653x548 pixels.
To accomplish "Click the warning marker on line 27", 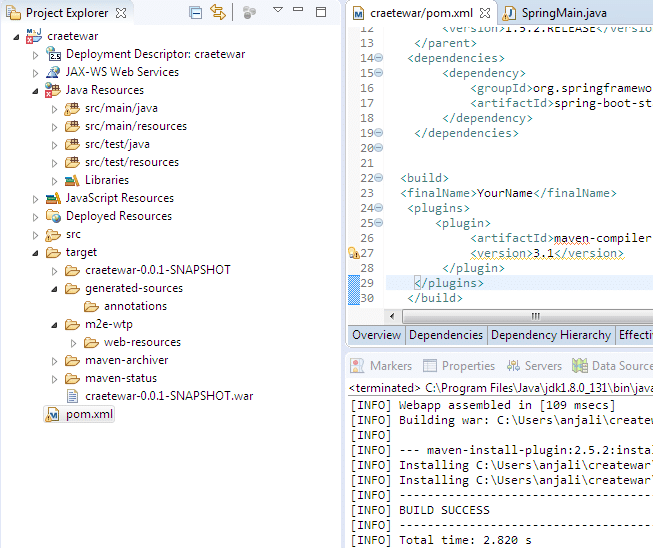I will tap(353, 254).
